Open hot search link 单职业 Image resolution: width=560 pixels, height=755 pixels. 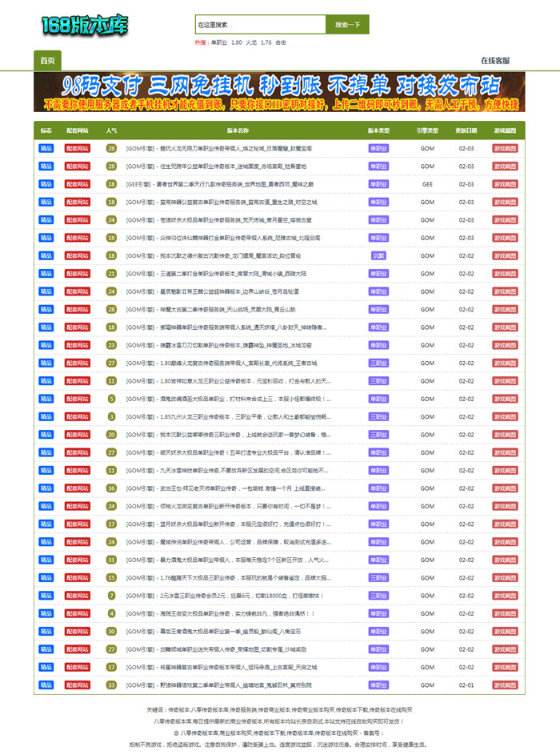[x=219, y=42]
